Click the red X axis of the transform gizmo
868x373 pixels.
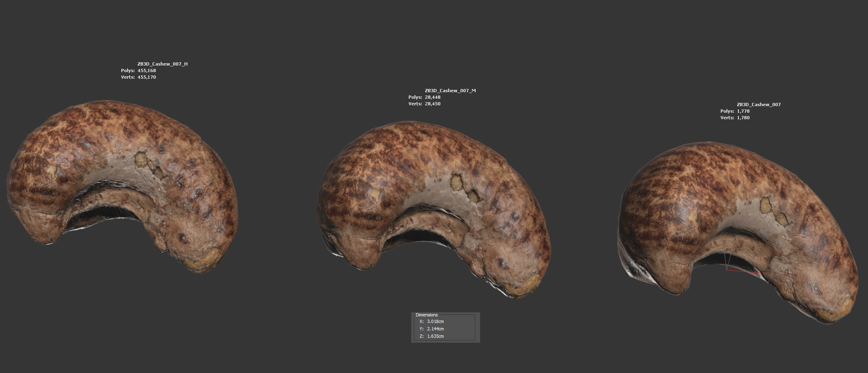750,272
